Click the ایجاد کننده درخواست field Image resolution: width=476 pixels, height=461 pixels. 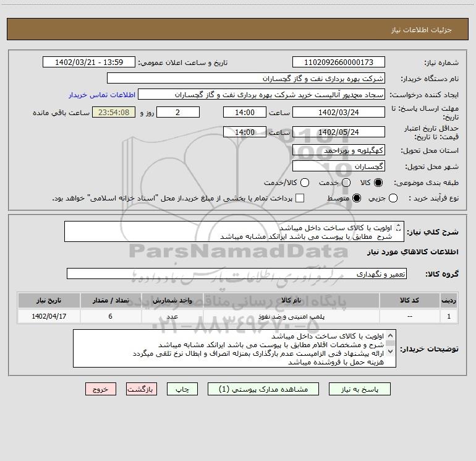pyautogui.click(x=261, y=95)
